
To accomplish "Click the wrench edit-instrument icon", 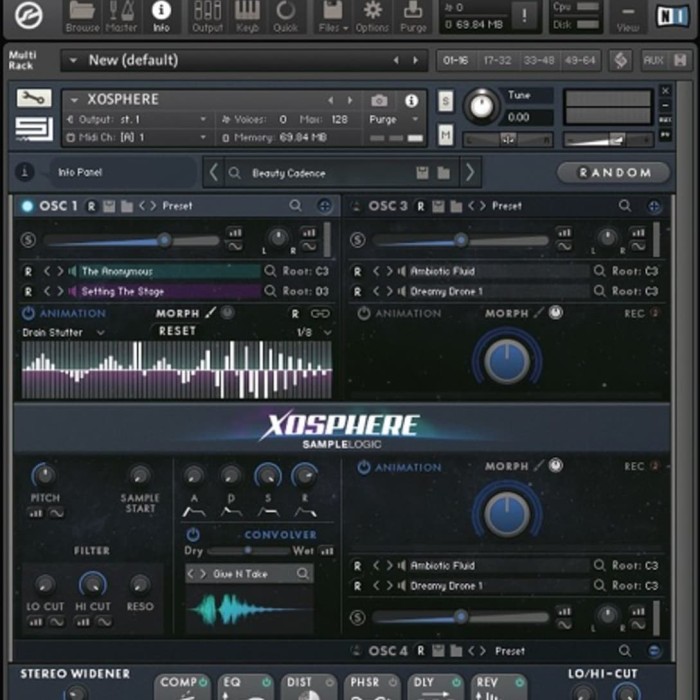I will pyautogui.click(x=34, y=98).
